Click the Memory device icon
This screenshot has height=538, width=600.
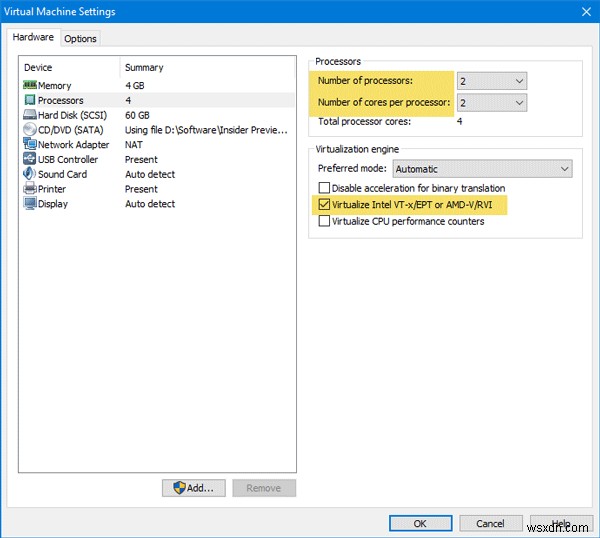point(30,85)
